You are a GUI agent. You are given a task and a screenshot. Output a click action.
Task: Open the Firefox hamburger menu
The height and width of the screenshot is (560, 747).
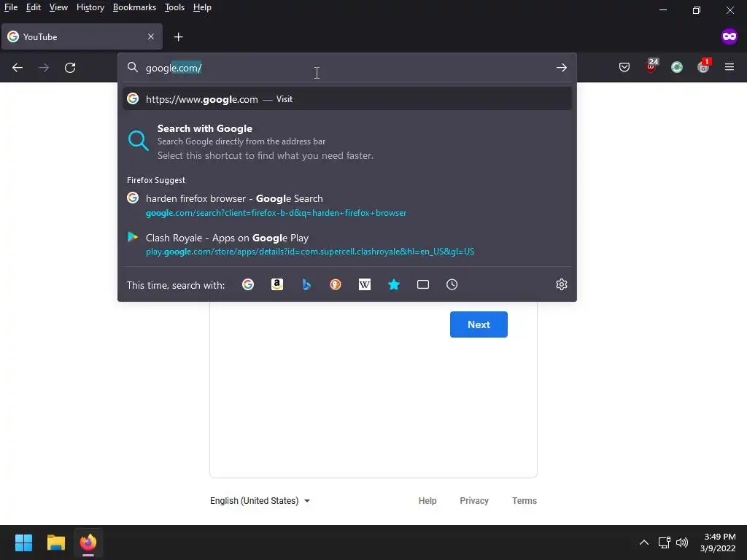[729, 67]
